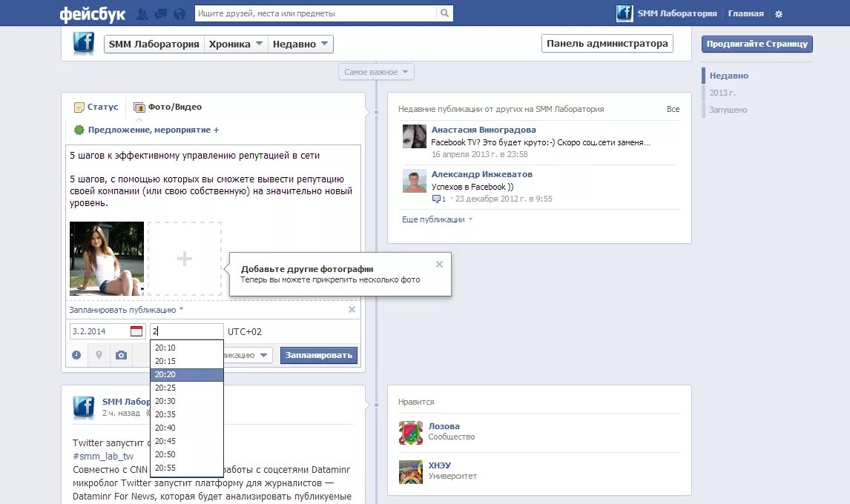The image size is (850, 504).
Task: Switch to the Статус tab
Action: (96, 107)
